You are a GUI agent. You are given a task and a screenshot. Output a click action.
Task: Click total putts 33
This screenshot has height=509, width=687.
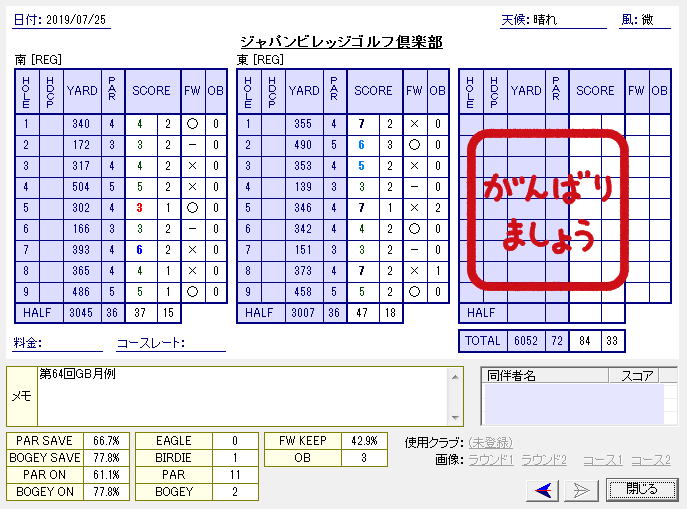(x=612, y=341)
